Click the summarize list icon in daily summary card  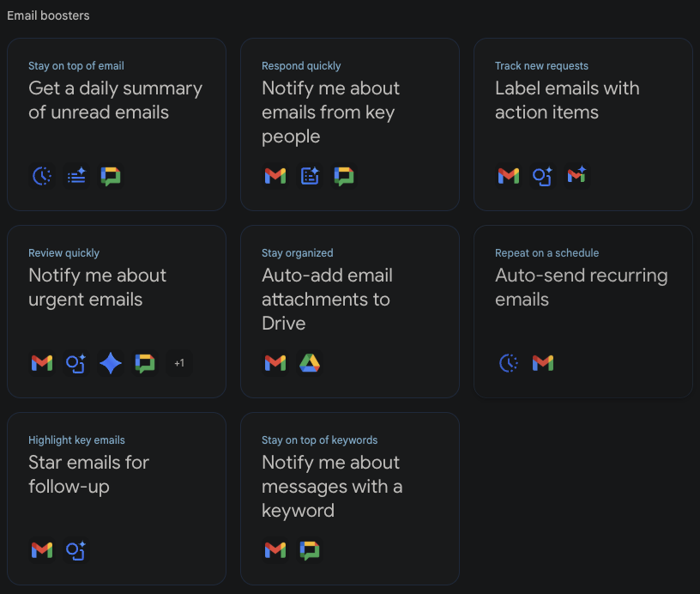[x=76, y=176]
